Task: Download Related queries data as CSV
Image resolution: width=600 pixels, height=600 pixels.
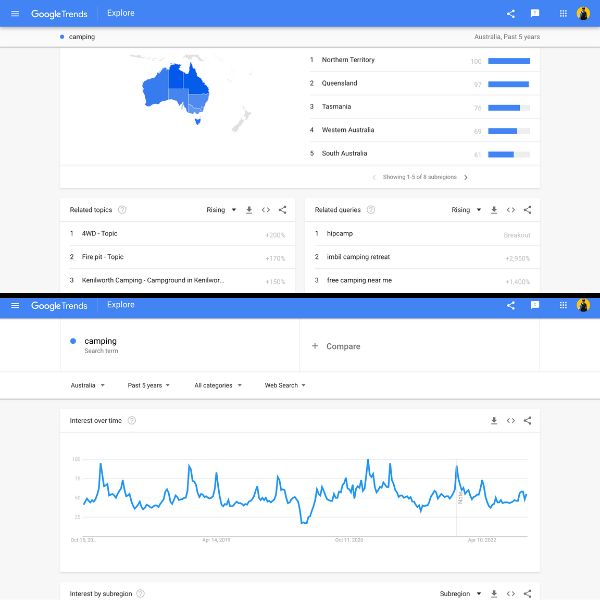Action: pyautogui.click(x=494, y=210)
